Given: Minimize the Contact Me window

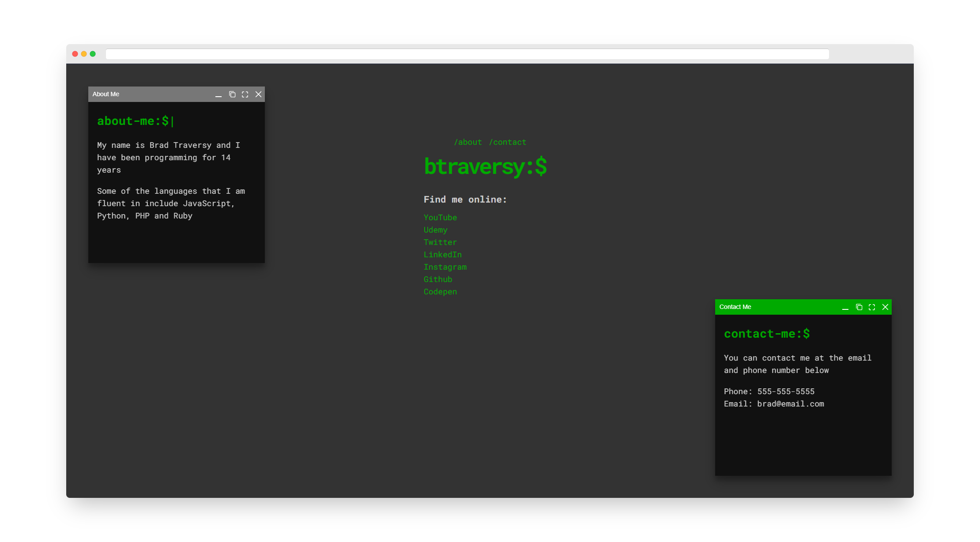Looking at the screenshot, I should click(845, 307).
